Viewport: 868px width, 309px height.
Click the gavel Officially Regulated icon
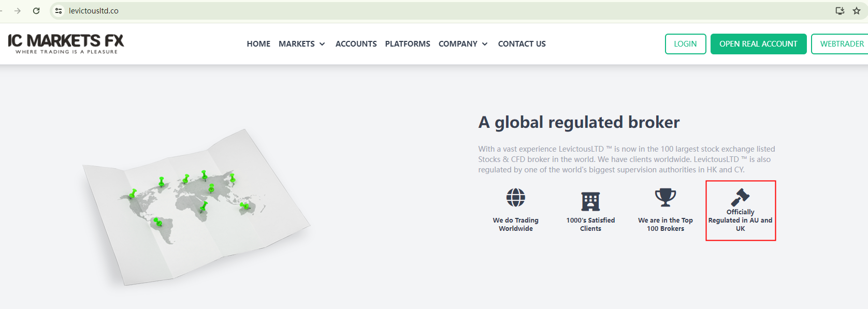[741, 197]
